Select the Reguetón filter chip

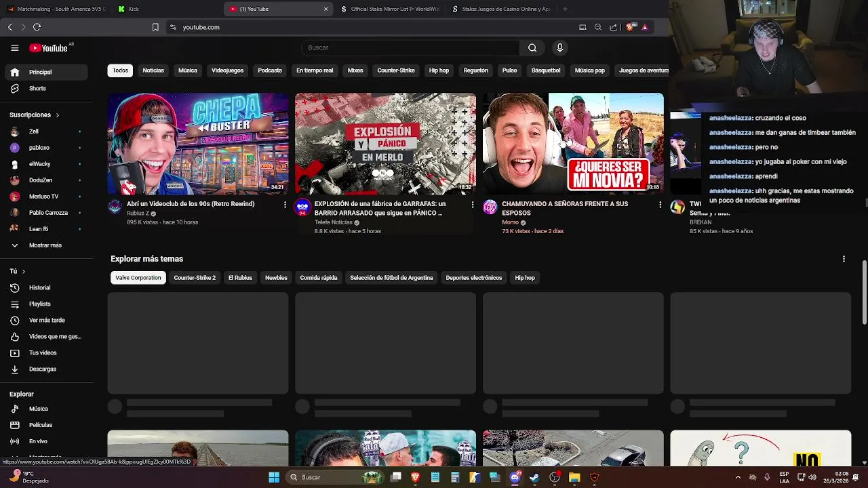pyautogui.click(x=475, y=70)
